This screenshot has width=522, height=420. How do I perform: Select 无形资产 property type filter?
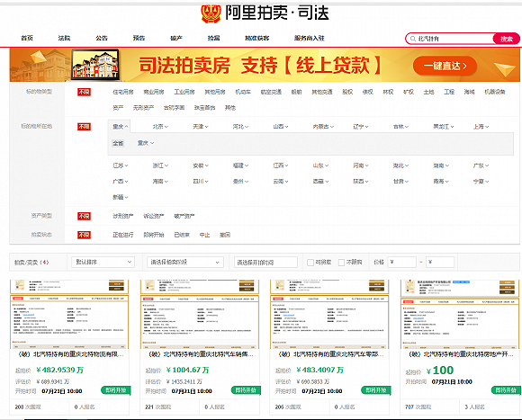pyautogui.click(x=143, y=108)
